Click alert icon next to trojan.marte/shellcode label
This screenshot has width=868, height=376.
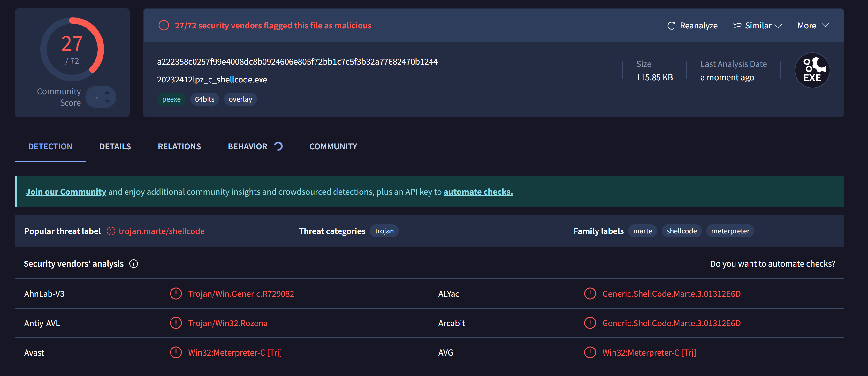[111, 231]
